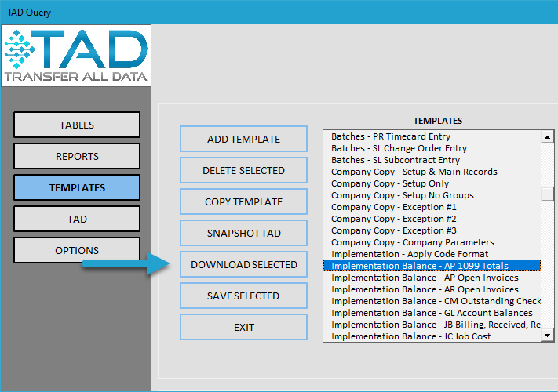This screenshot has height=392, width=558.
Task: Click SAVE SELECTED button
Action: [244, 296]
